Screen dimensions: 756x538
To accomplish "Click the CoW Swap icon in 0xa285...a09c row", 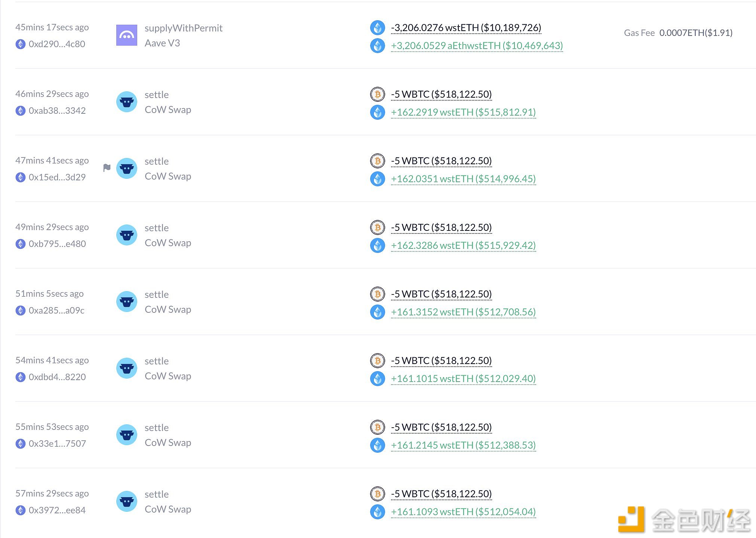I will click(x=127, y=302).
